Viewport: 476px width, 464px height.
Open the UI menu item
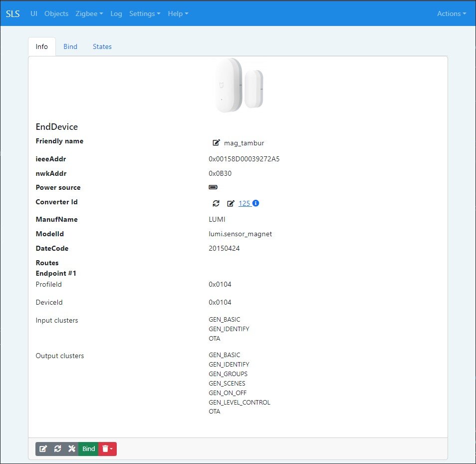click(x=34, y=13)
